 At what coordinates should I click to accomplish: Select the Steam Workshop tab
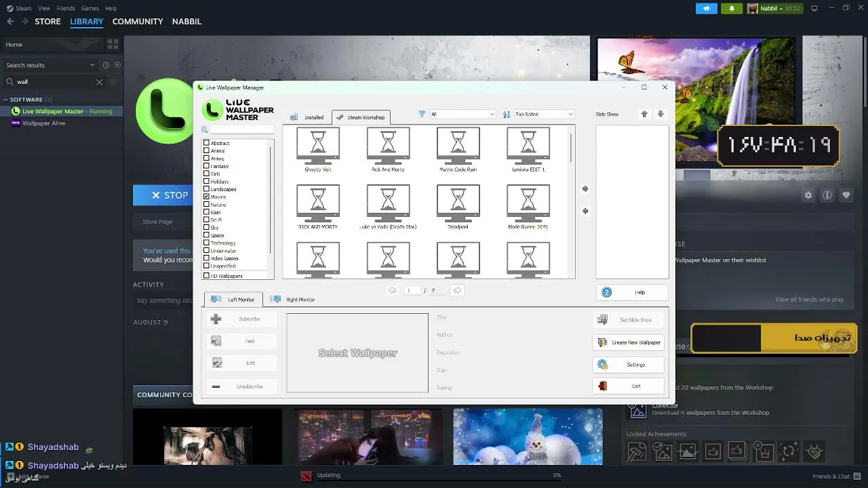pos(361,117)
